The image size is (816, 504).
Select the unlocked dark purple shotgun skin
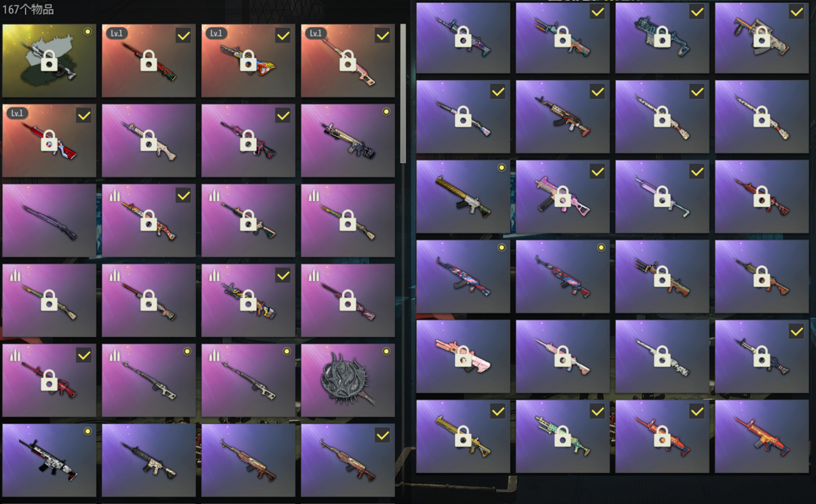pyautogui.click(x=49, y=220)
